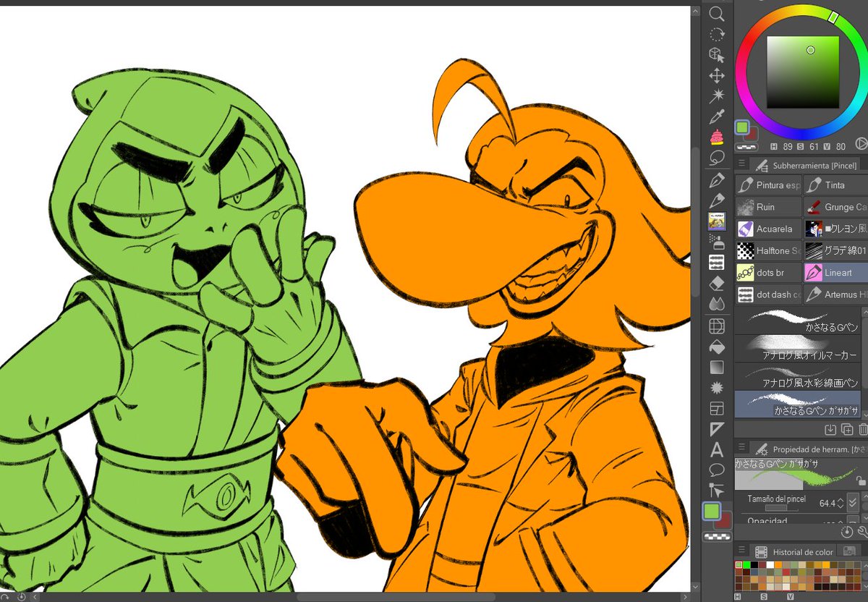Select the Balloon tool
Image resolution: width=868 pixels, height=602 pixels.
pyautogui.click(x=717, y=470)
